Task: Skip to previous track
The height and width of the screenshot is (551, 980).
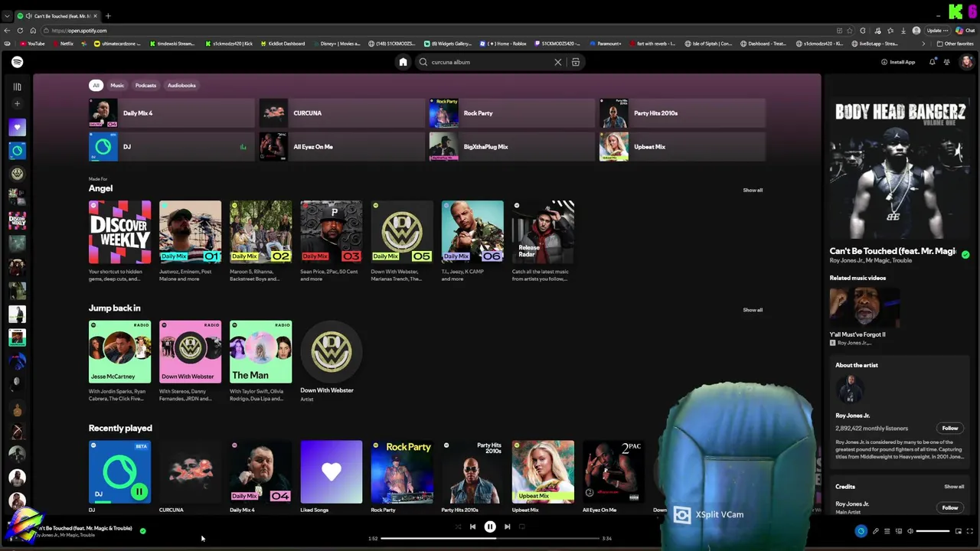Action: tap(472, 527)
